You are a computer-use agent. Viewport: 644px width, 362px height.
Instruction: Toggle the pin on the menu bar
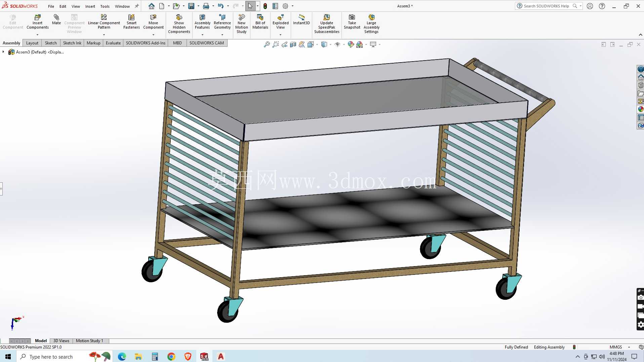[x=137, y=6]
